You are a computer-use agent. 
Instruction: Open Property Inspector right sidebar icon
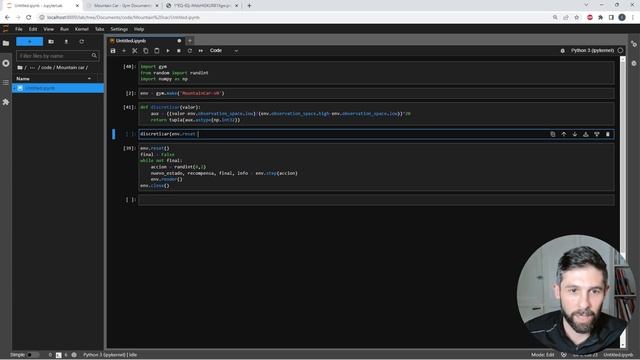click(634, 44)
